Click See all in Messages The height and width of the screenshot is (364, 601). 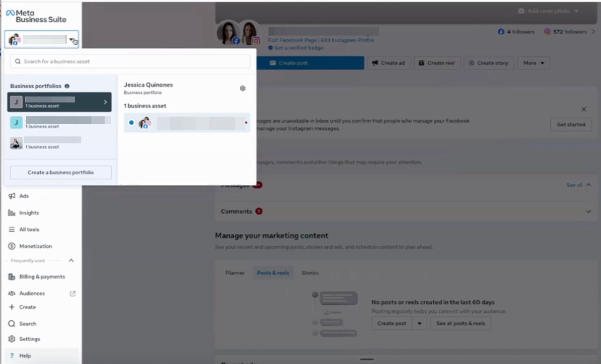(x=574, y=185)
